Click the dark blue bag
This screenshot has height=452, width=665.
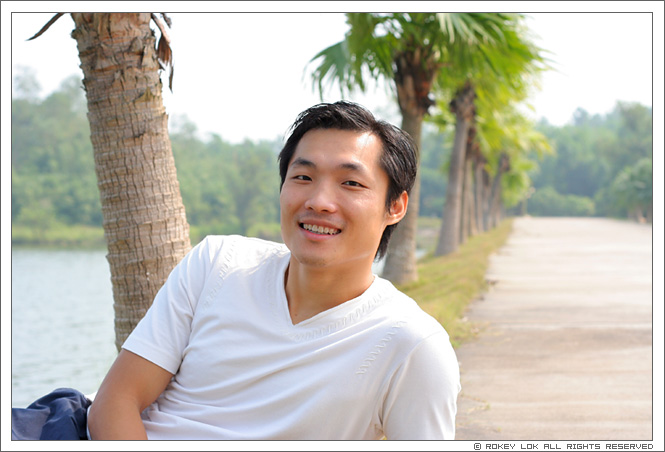click(50, 416)
